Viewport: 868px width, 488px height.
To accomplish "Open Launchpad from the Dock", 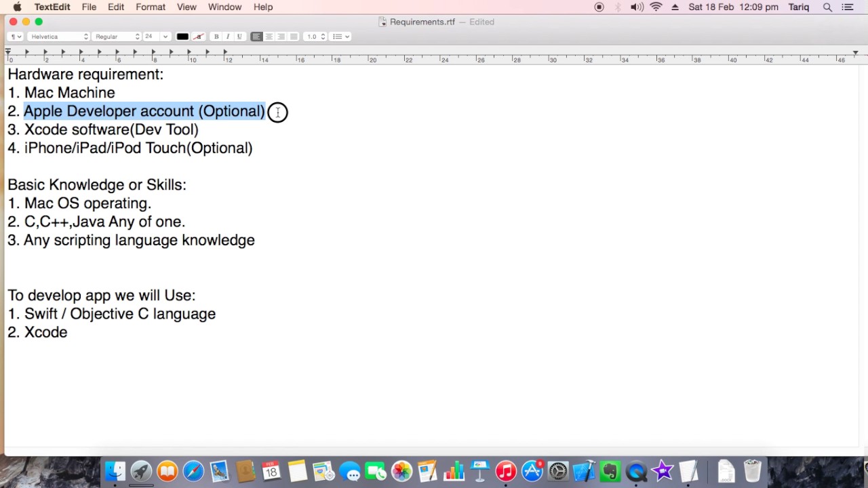I will click(141, 471).
